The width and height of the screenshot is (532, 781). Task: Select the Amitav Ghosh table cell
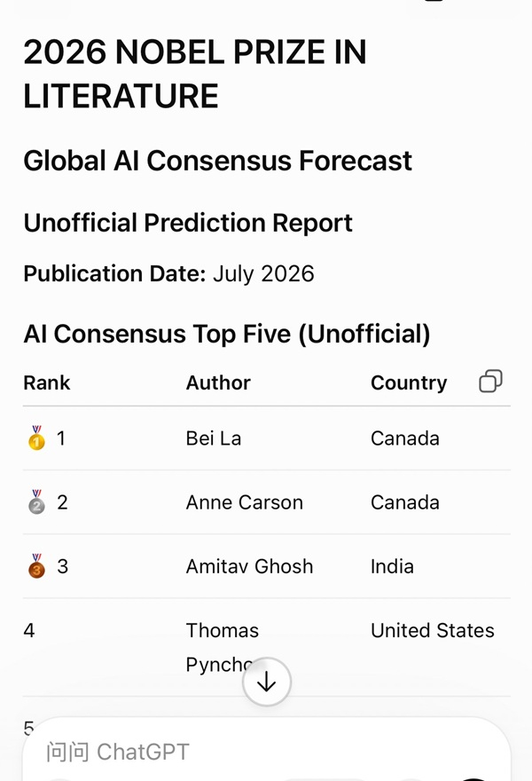(249, 566)
